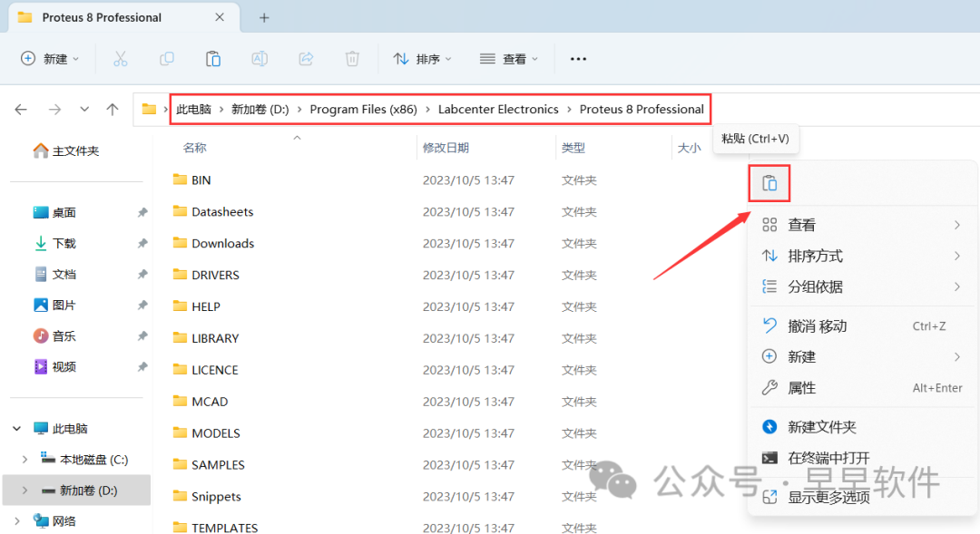The image size is (980, 534).
Task: Open Labcenter Electronics via breadcrumb link
Action: pyautogui.click(x=498, y=109)
